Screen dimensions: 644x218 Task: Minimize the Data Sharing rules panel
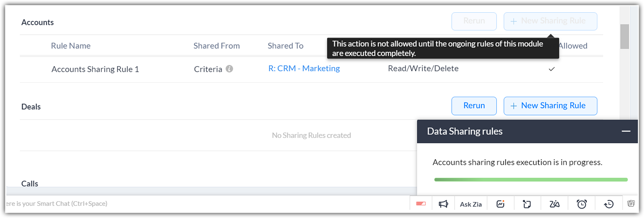point(626,131)
